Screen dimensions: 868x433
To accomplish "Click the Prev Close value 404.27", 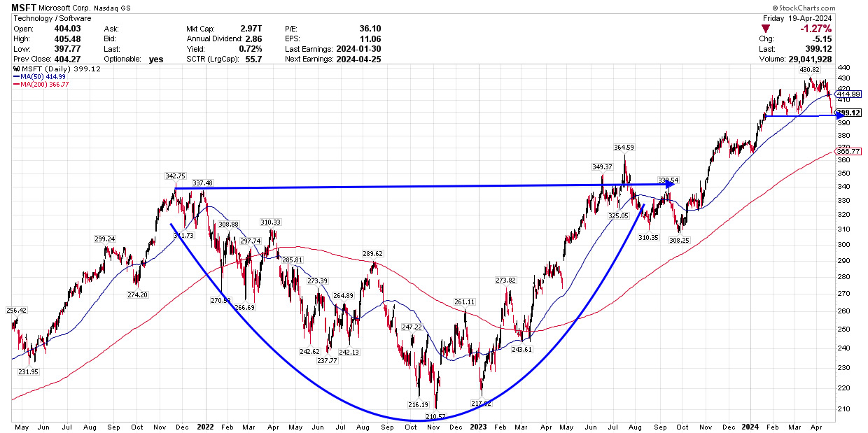I will point(69,59).
